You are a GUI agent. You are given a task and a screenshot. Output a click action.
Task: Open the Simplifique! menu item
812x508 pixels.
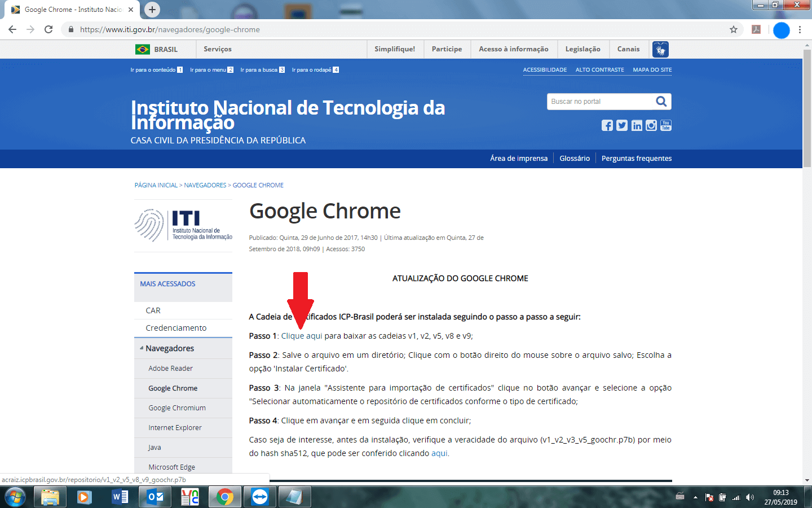(x=395, y=49)
